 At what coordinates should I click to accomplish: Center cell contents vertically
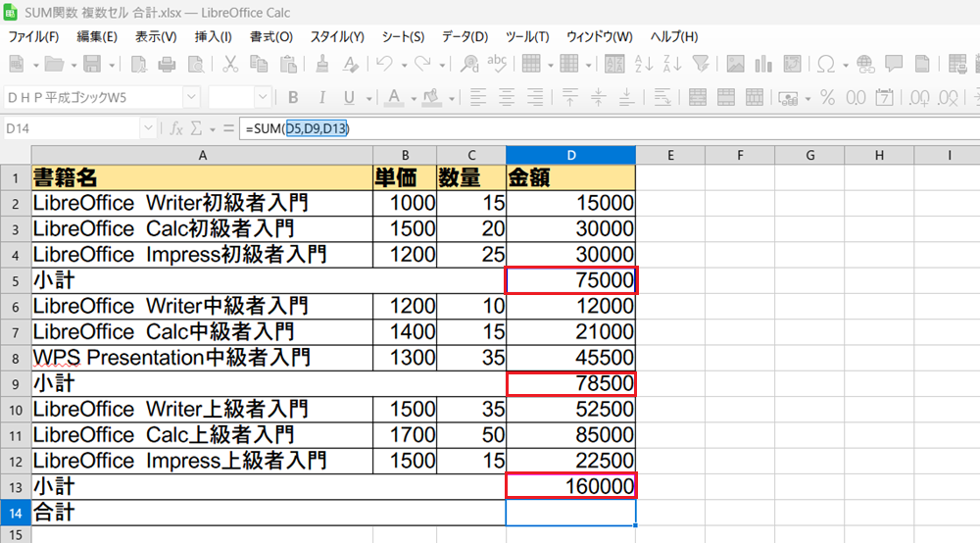coord(598,97)
